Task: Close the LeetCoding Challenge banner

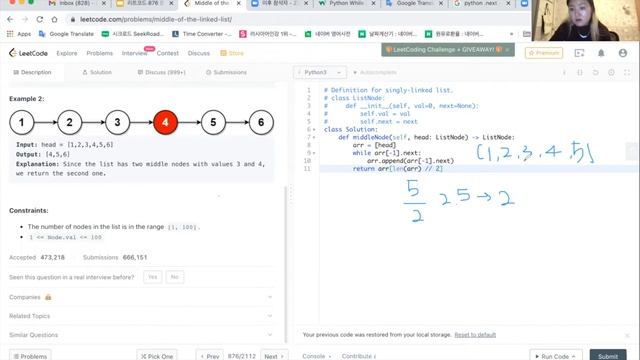Action: (x=507, y=49)
